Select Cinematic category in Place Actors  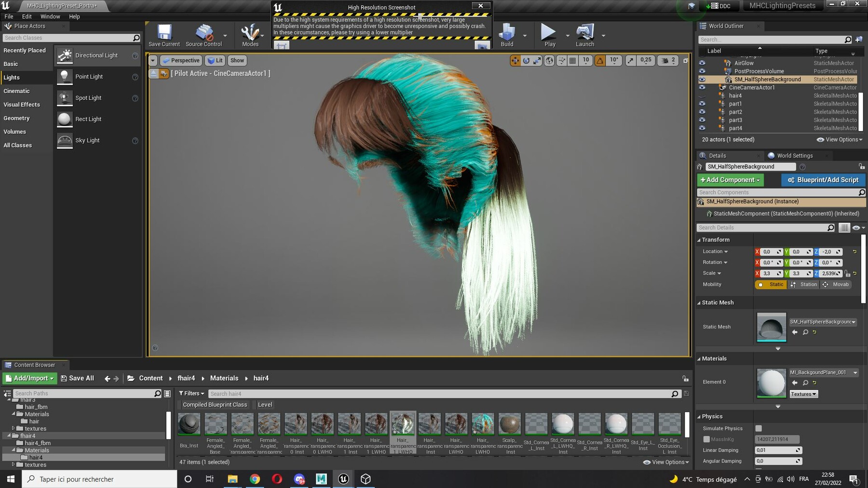tap(17, 91)
